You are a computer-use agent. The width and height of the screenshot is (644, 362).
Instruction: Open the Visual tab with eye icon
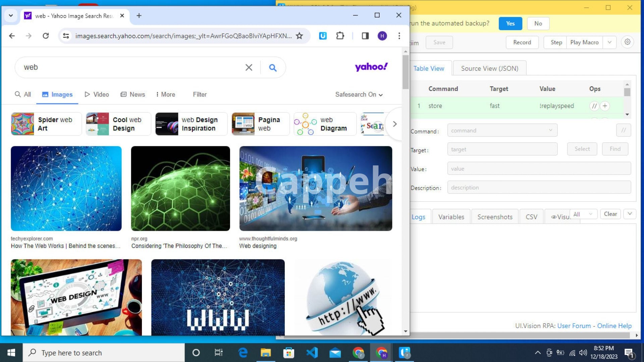click(560, 217)
